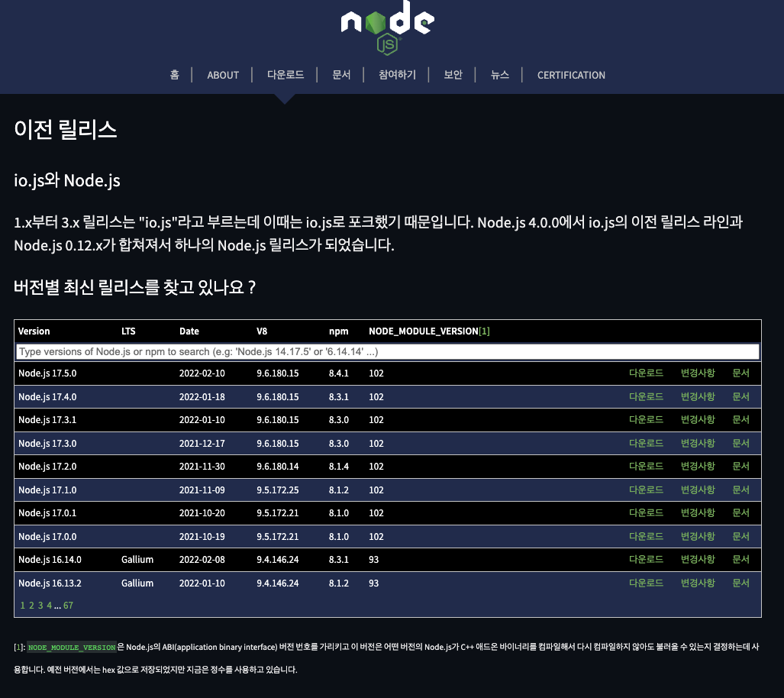Go to pagination page 3
Screen dimensions: 784x698
(x=40, y=606)
